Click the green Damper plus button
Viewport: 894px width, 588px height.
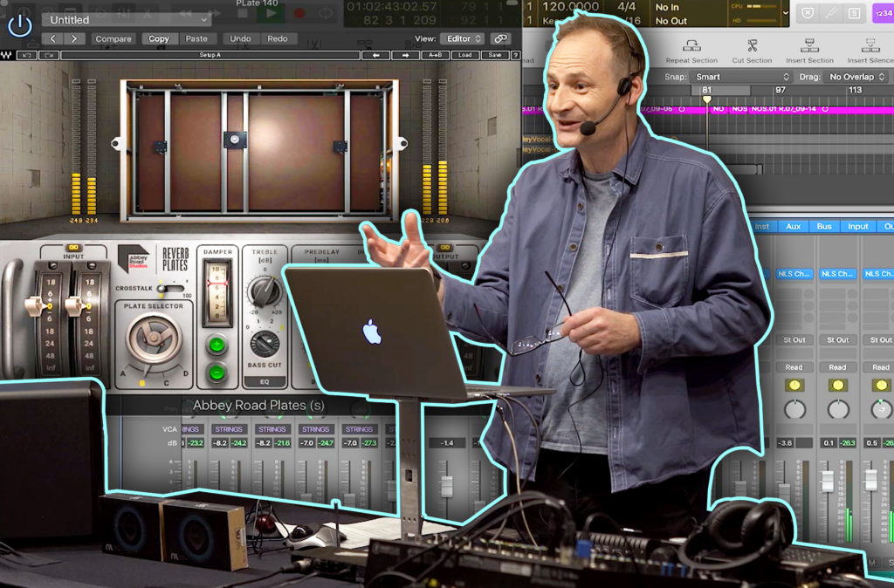coord(217,345)
